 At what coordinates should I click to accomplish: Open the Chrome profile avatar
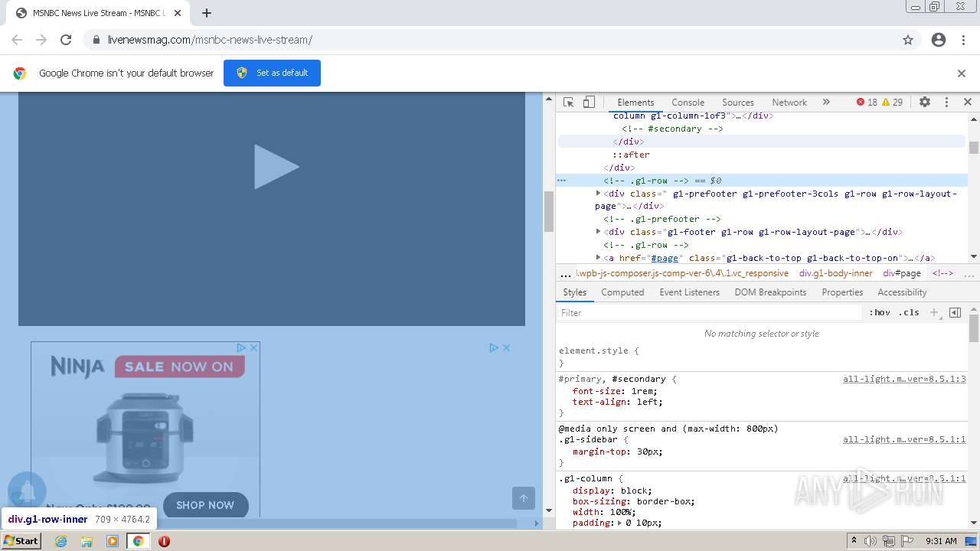coord(939,40)
